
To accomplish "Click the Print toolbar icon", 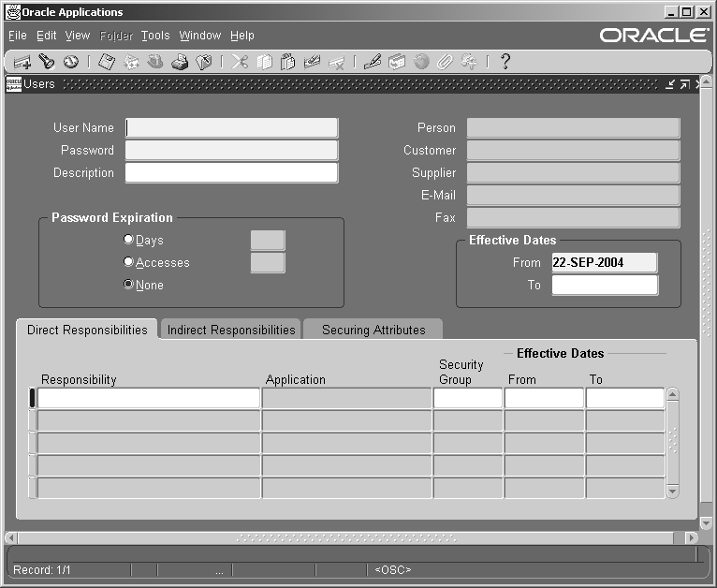I will pyautogui.click(x=180, y=61).
